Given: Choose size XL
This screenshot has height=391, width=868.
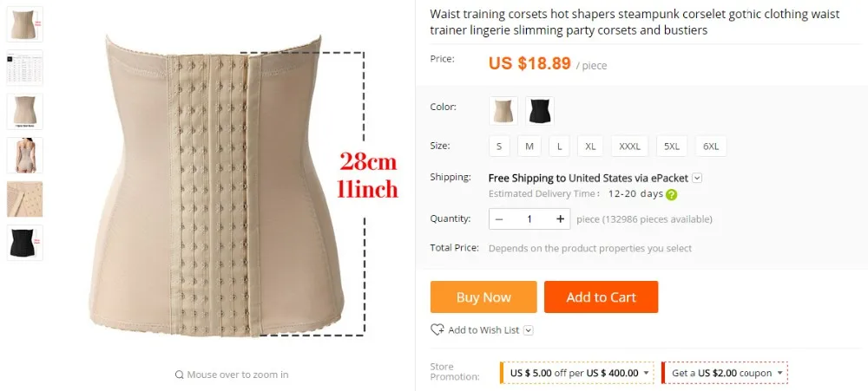Looking at the screenshot, I should point(590,146).
